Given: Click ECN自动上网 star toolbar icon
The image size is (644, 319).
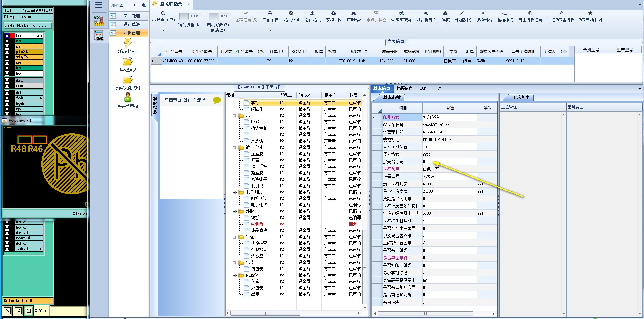Looking at the screenshot, I should [x=590, y=13].
